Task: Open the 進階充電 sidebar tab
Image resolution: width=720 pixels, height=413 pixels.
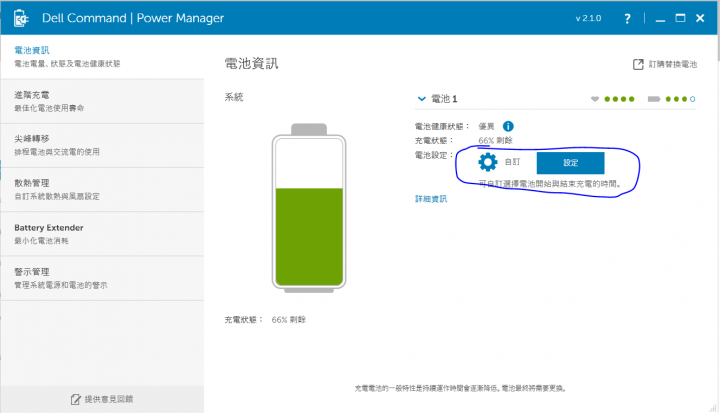Action: (x=100, y=100)
